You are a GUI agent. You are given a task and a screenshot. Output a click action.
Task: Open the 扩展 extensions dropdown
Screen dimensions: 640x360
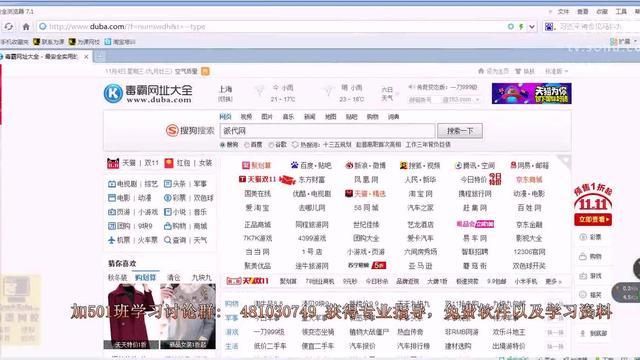pyautogui.click(x=623, y=42)
